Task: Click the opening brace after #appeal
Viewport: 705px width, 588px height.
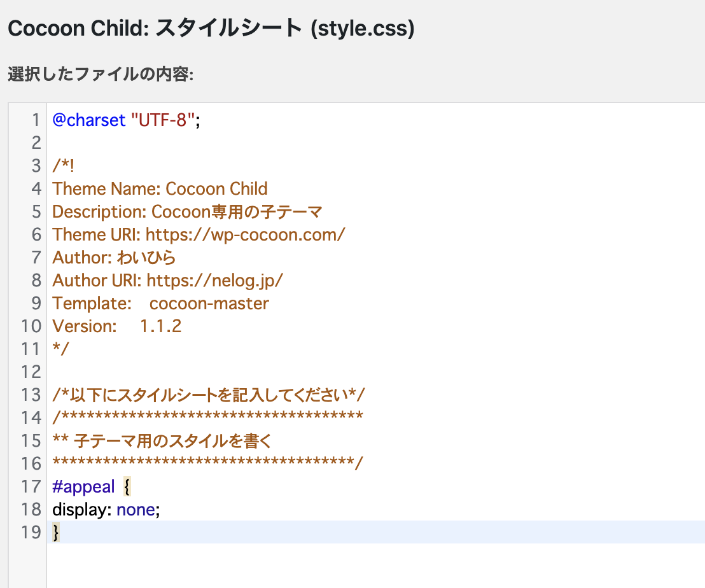Action: click(127, 487)
